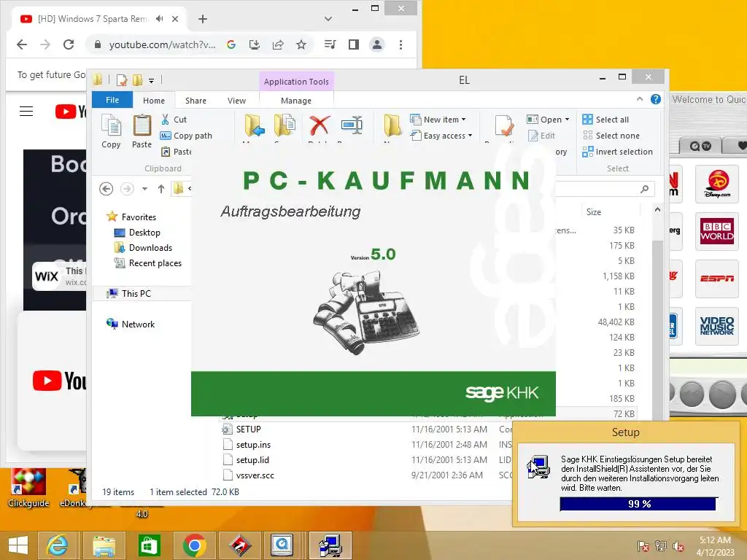The image size is (747, 560).
Task: Click Select all in ribbon
Action: click(x=605, y=120)
